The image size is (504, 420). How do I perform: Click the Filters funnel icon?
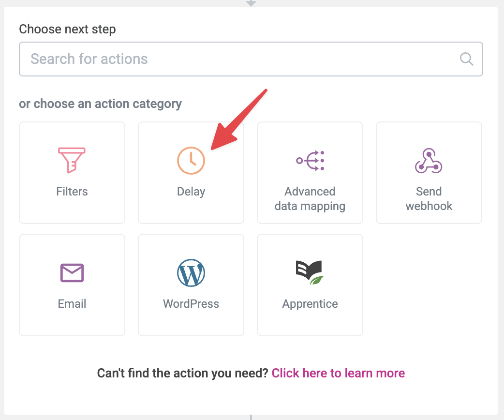coord(72,160)
